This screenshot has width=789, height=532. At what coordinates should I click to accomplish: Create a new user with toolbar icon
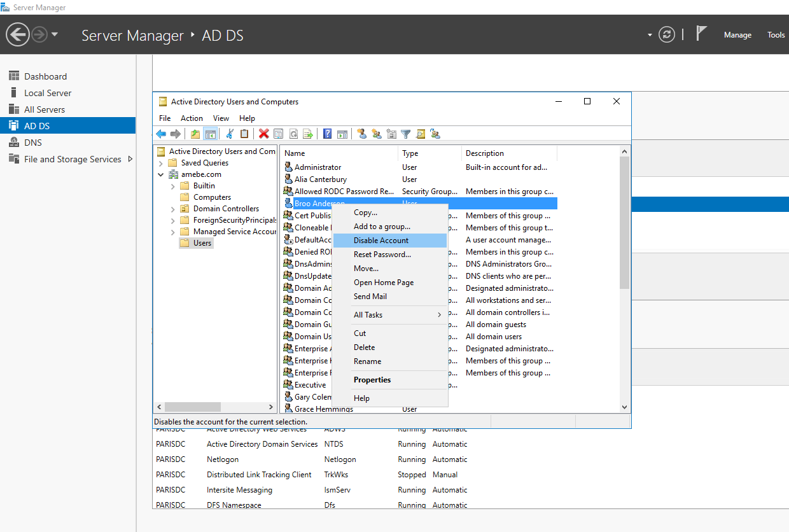coord(362,134)
